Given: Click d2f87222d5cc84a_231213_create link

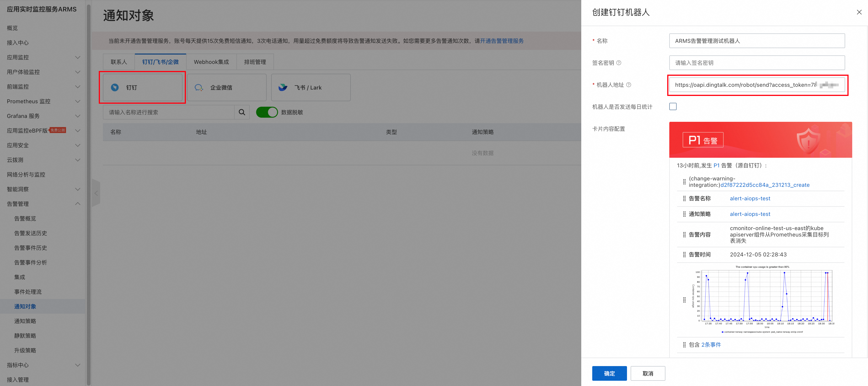Looking at the screenshot, I should [765, 185].
